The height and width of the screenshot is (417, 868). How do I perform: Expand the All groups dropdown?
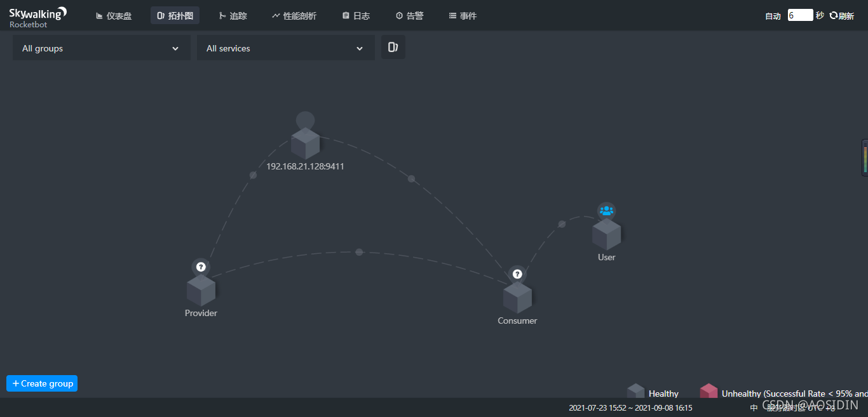[102, 48]
